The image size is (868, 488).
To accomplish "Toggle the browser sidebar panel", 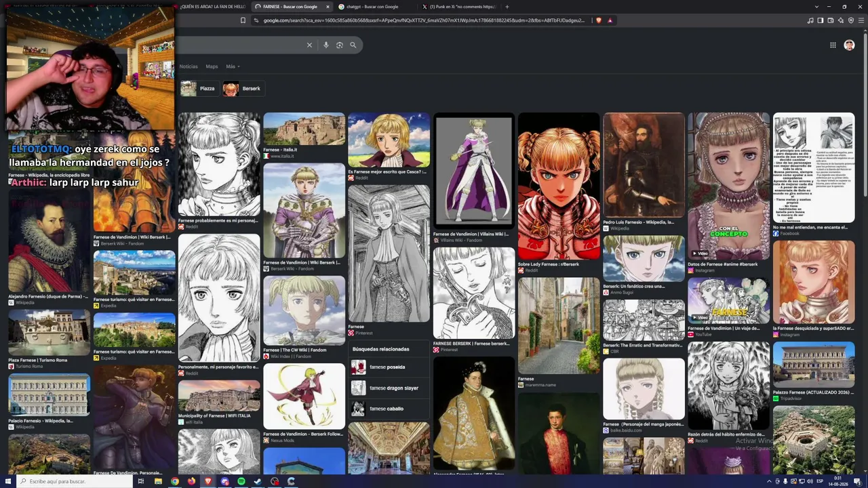I will point(821,20).
